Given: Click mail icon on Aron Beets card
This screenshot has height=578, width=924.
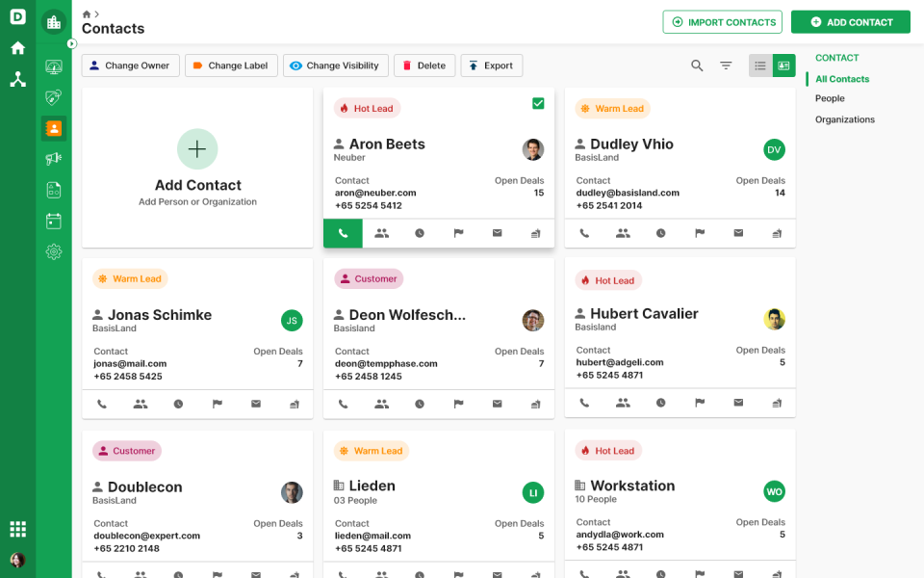Looking at the screenshot, I should 498,233.
